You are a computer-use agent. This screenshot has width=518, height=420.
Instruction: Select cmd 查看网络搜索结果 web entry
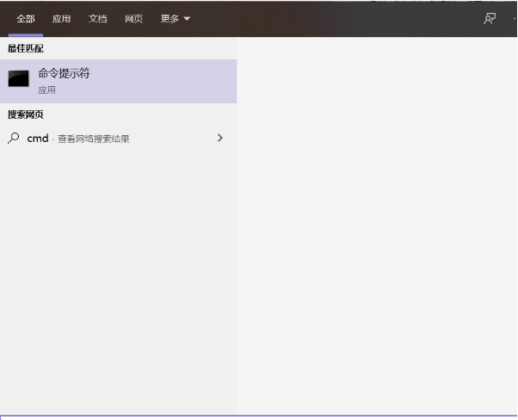pos(118,138)
